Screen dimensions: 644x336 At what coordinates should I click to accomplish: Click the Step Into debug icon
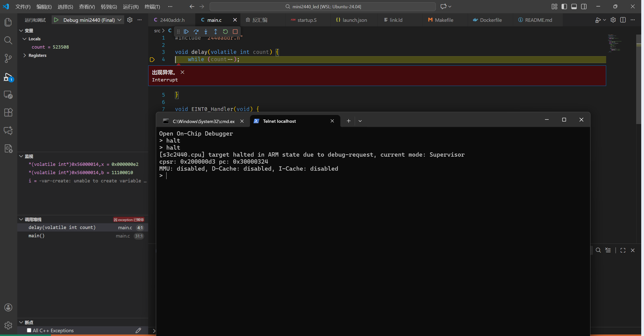click(206, 32)
